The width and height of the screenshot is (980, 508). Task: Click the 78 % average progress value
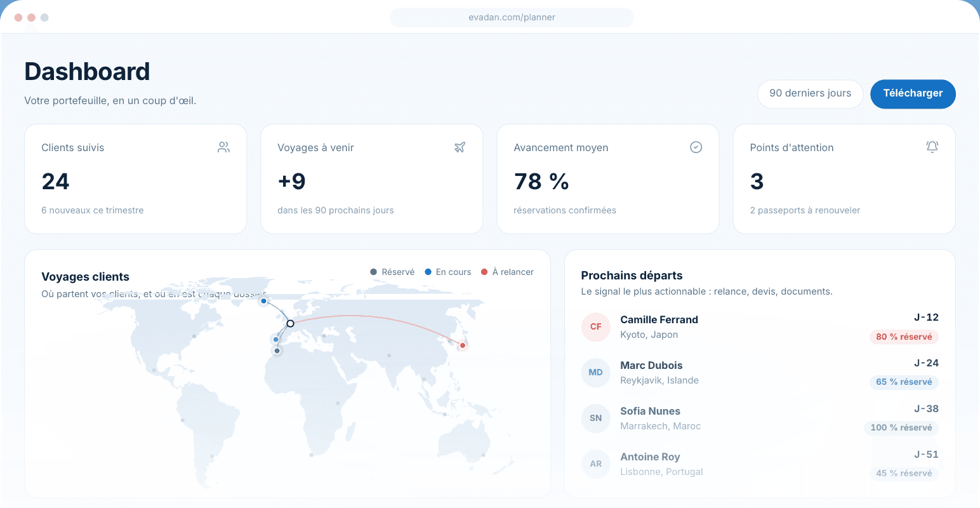[541, 182]
